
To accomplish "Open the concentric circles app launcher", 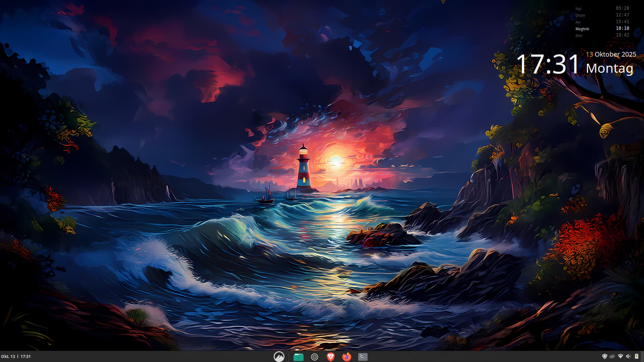I will click(314, 357).
